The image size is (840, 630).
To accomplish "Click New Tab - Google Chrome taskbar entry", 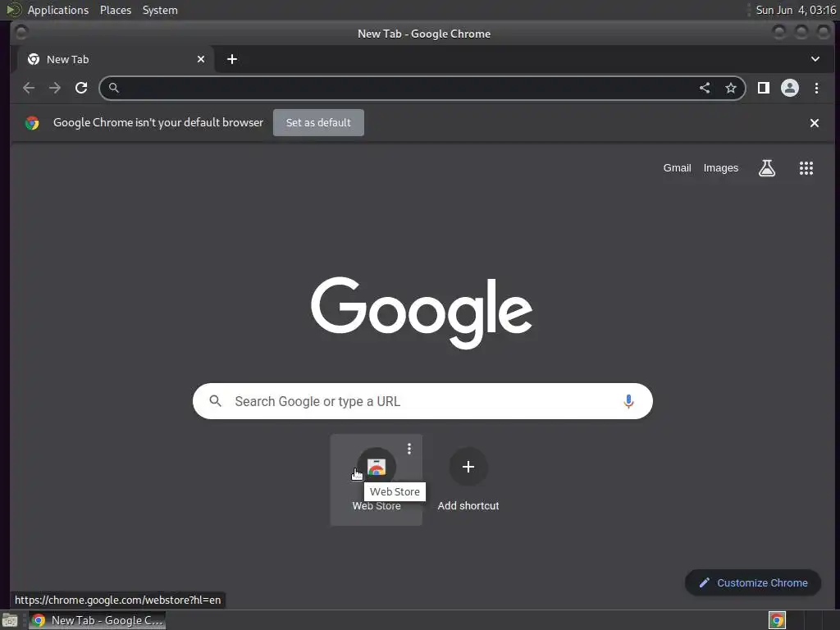I will coord(97,620).
